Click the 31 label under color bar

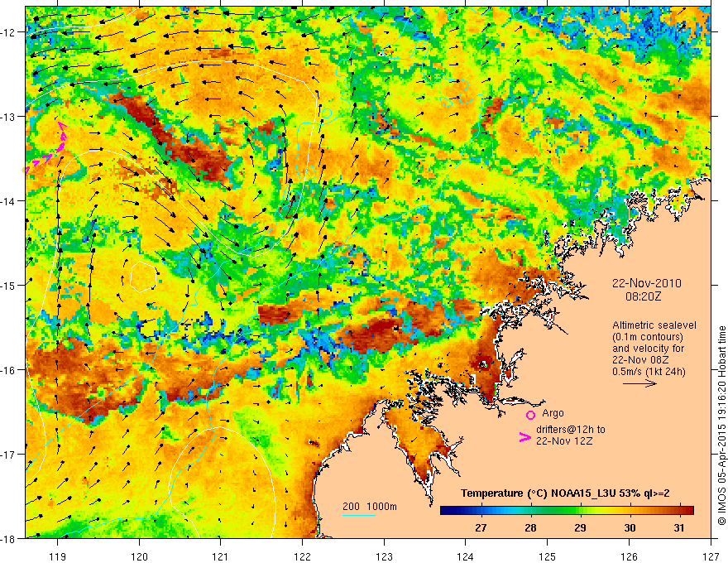(x=679, y=527)
